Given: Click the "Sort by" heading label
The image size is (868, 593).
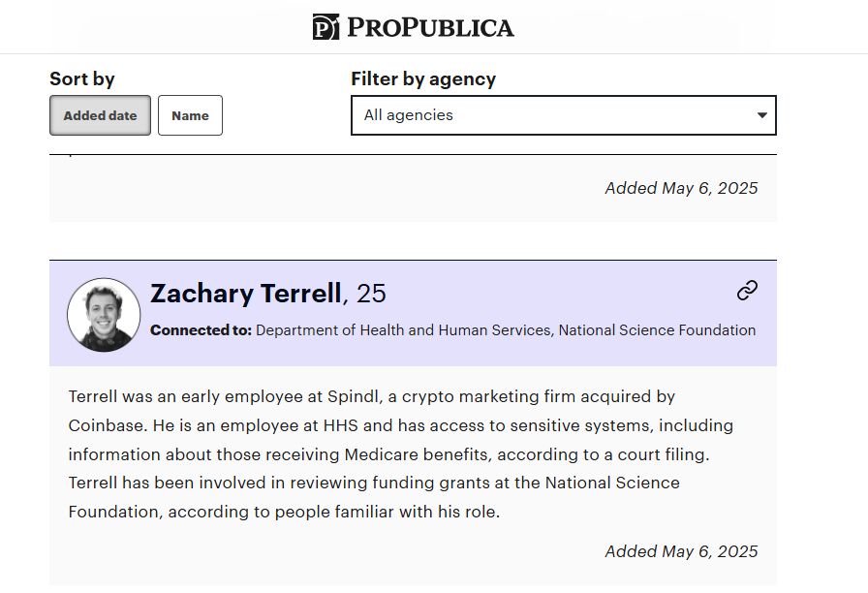Looking at the screenshot, I should pyautogui.click(x=82, y=78).
